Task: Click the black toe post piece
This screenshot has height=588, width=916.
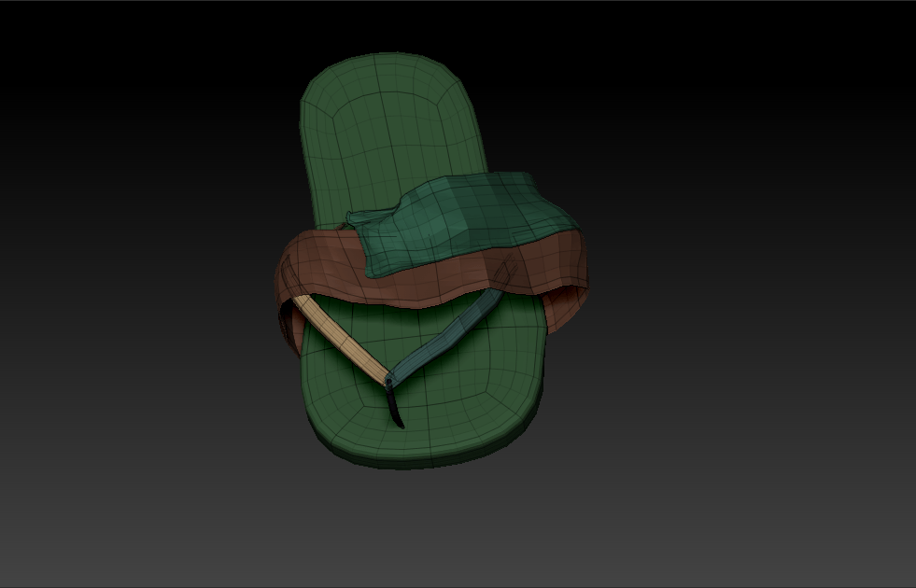Action: (394, 406)
